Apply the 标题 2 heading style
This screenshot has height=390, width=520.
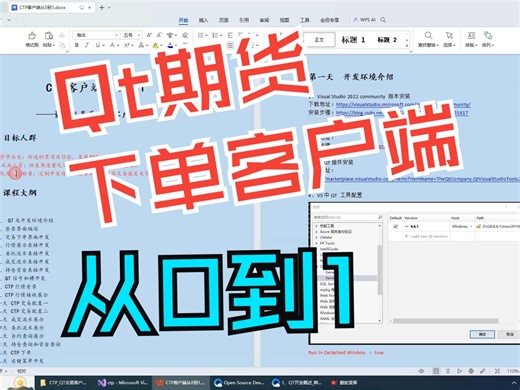pyautogui.click(x=387, y=40)
